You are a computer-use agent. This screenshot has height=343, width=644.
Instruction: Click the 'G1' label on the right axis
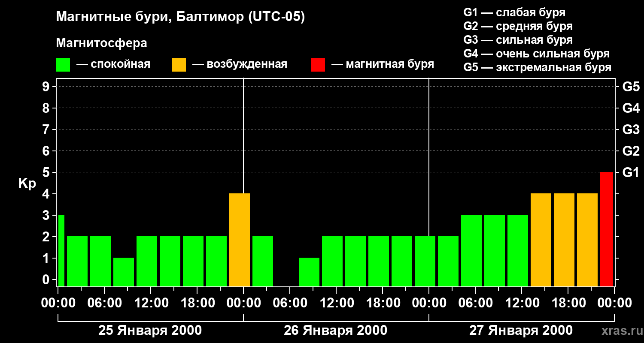[631, 172]
